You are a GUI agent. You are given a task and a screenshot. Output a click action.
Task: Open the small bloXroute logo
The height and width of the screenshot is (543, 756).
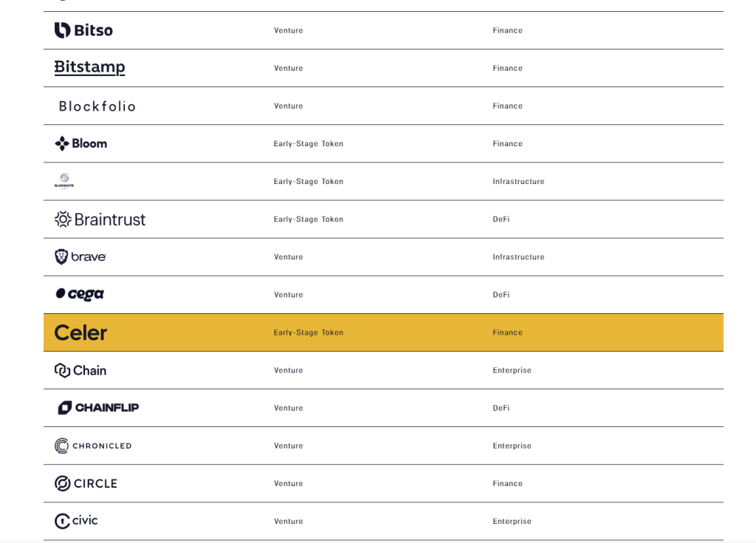click(x=64, y=181)
